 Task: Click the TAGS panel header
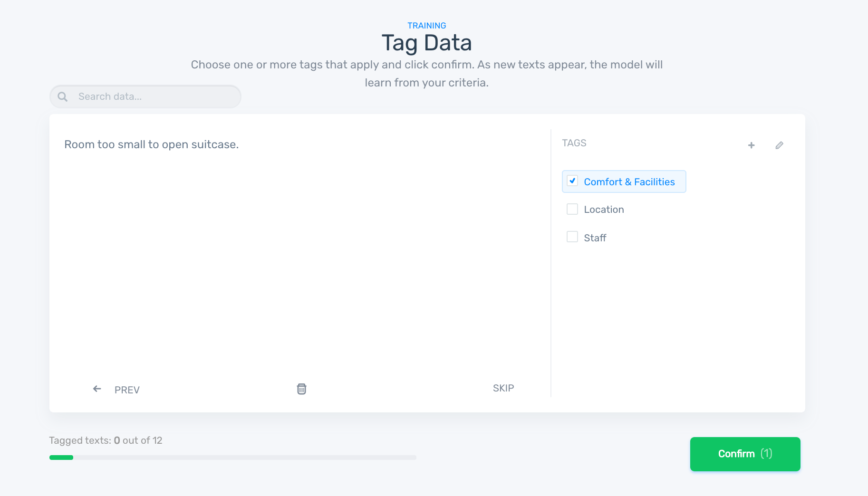[574, 143]
